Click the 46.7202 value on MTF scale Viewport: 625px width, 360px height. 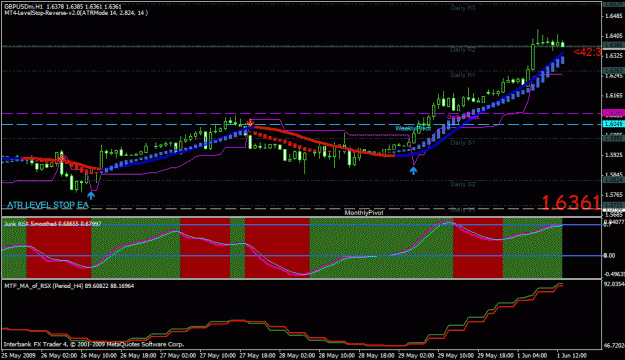(614, 345)
